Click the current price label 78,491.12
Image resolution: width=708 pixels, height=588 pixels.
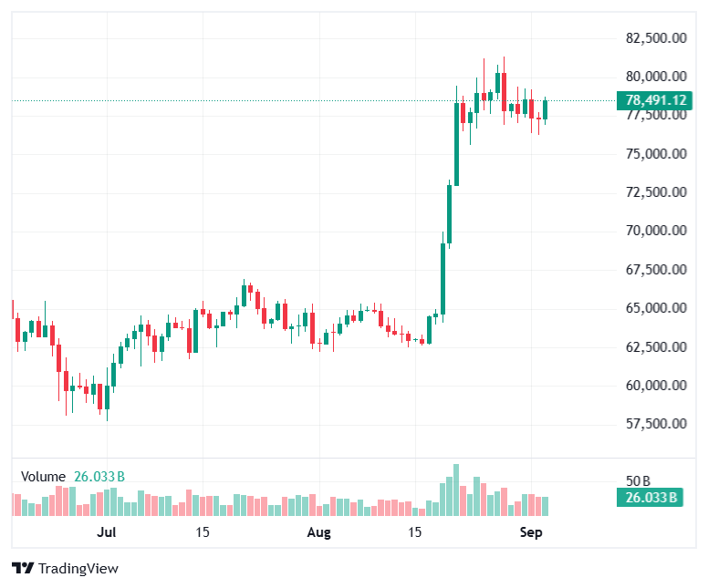[x=654, y=99]
